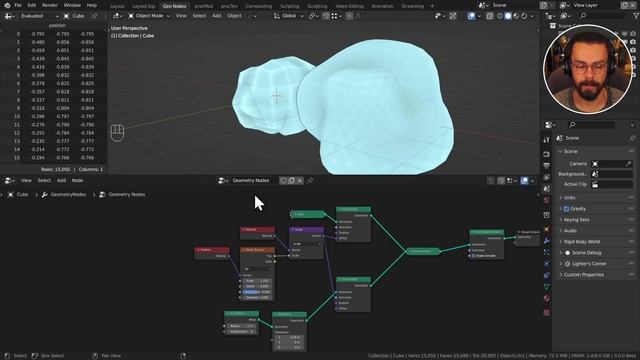Switch to the Compositing workspace tab

[x=259, y=6]
